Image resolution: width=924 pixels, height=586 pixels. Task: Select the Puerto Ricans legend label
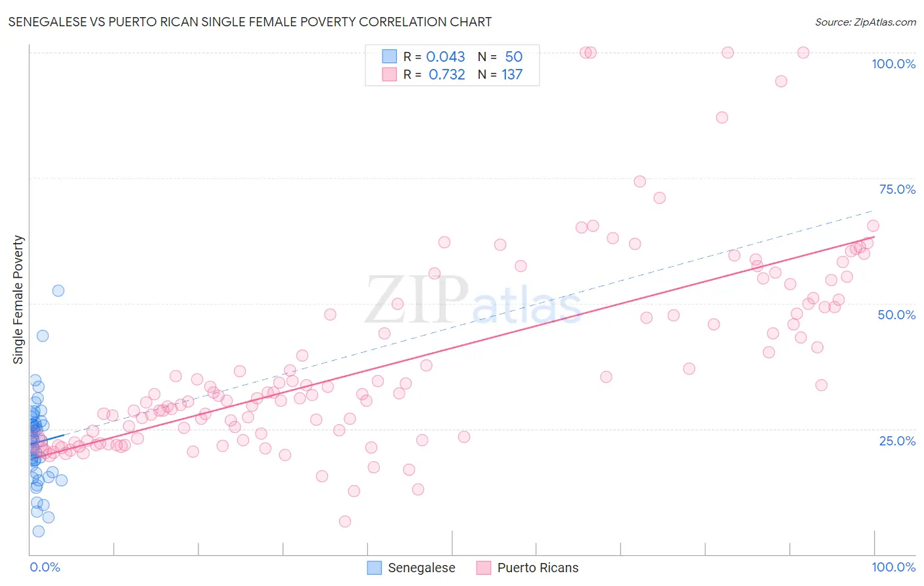(x=538, y=568)
